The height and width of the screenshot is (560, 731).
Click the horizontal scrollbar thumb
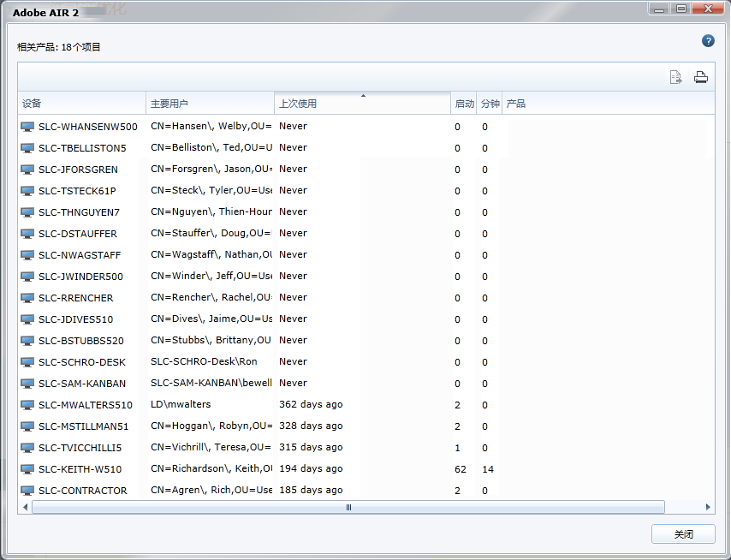click(x=348, y=507)
